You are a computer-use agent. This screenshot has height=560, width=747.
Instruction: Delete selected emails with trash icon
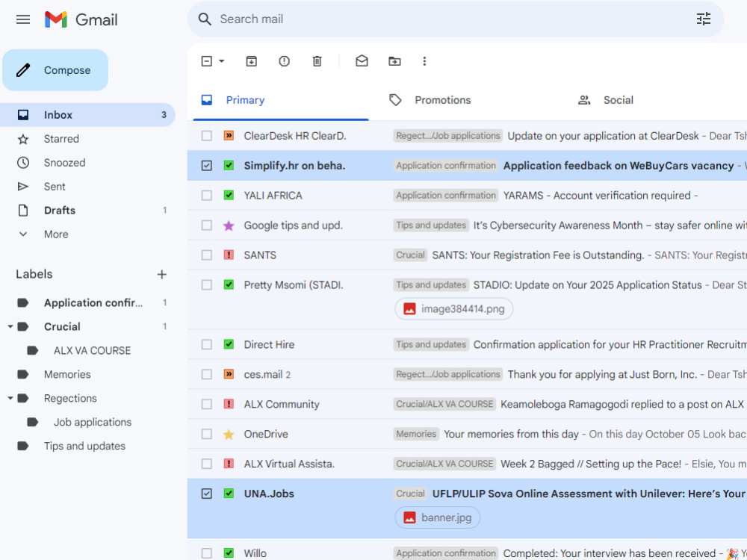click(317, 61)
